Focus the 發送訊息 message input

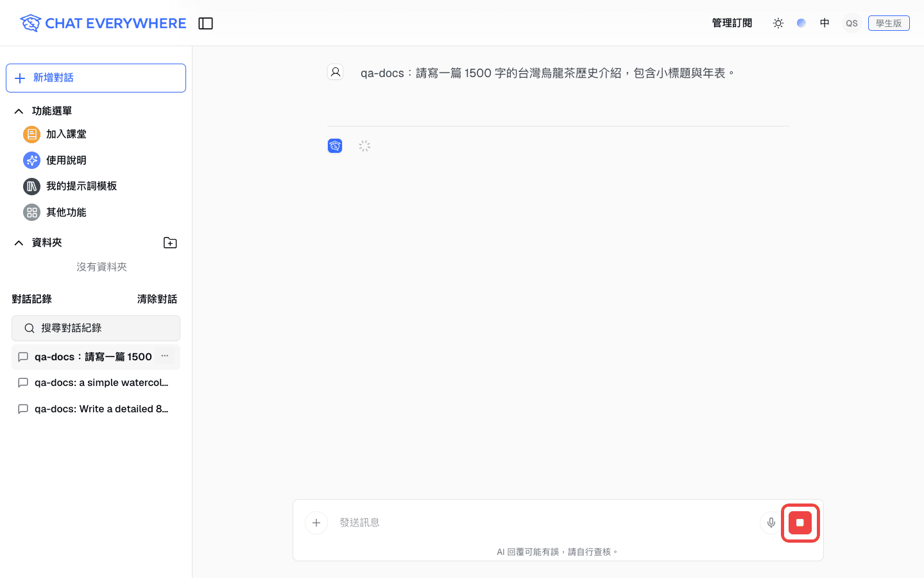(x=545, y=523)
